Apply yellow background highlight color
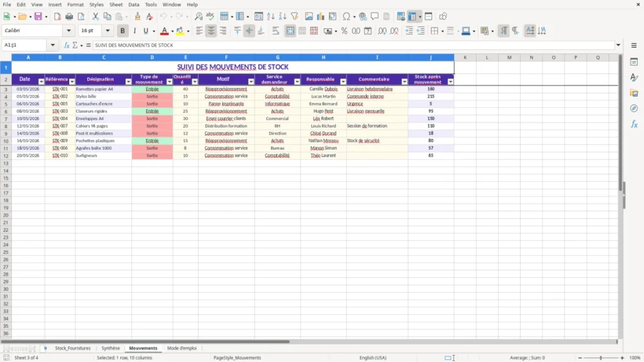This screenshot has height=362, width=644. click(180, 31)
